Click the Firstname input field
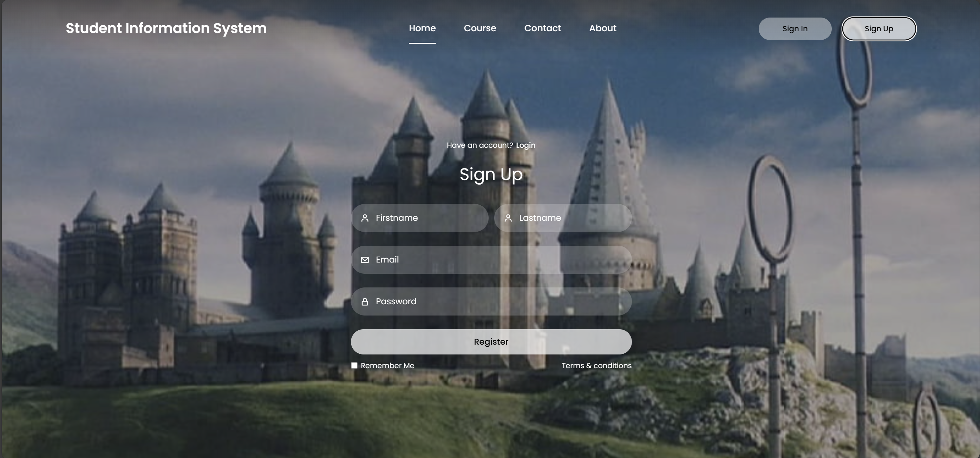Image resolution: width=980 pixels, height=458 pixels. pos(419,218)
